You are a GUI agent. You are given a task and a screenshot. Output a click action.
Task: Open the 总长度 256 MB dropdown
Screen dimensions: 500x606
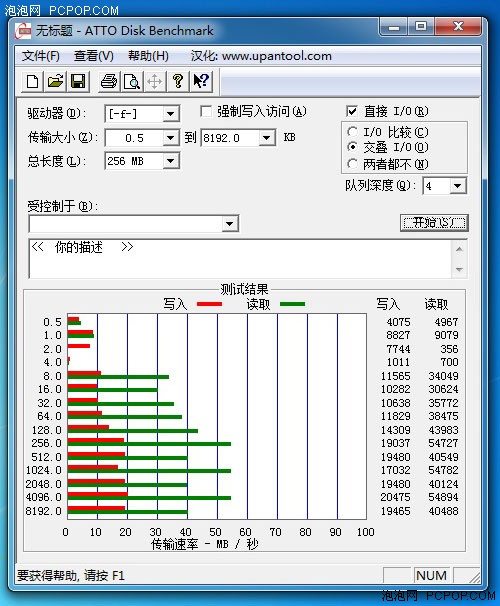pos(170,161)
